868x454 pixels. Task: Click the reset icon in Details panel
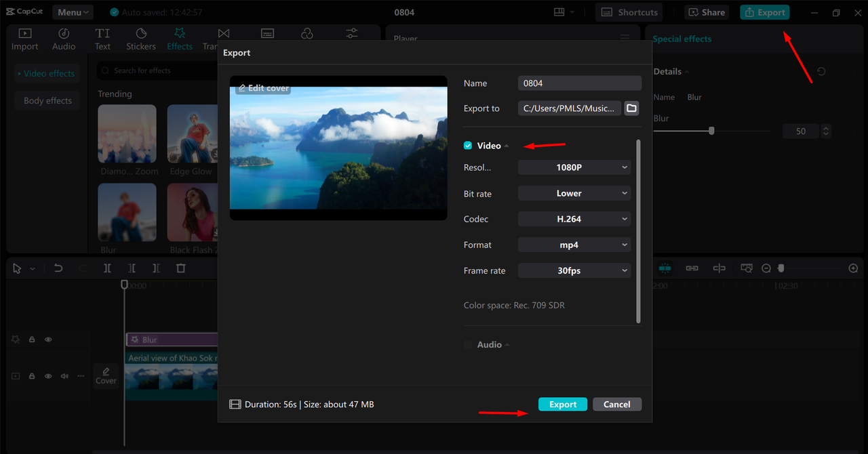pos(821,72)
